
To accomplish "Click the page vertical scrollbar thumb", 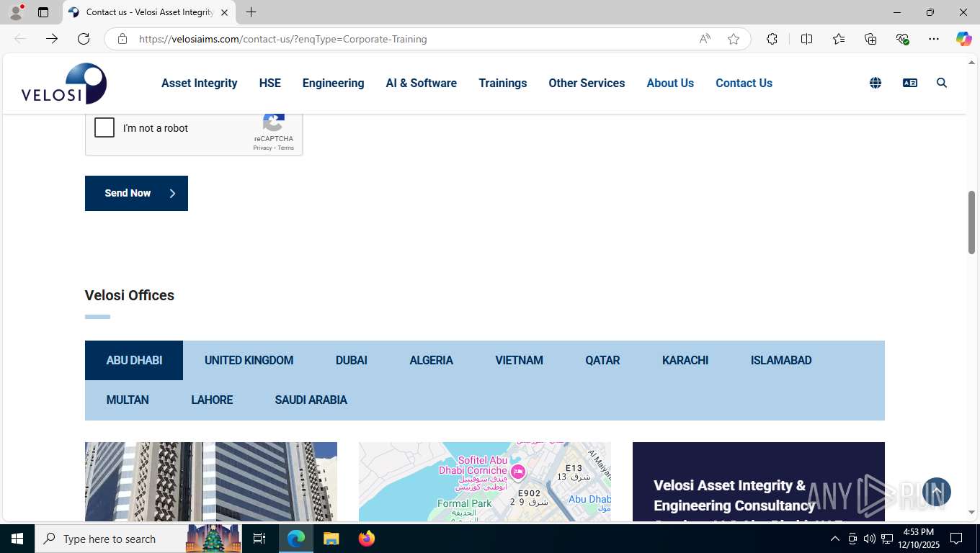I will [971, 222].
